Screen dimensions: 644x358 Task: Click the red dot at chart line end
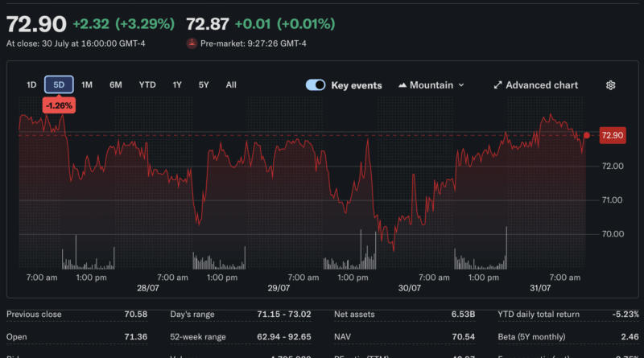587,135
